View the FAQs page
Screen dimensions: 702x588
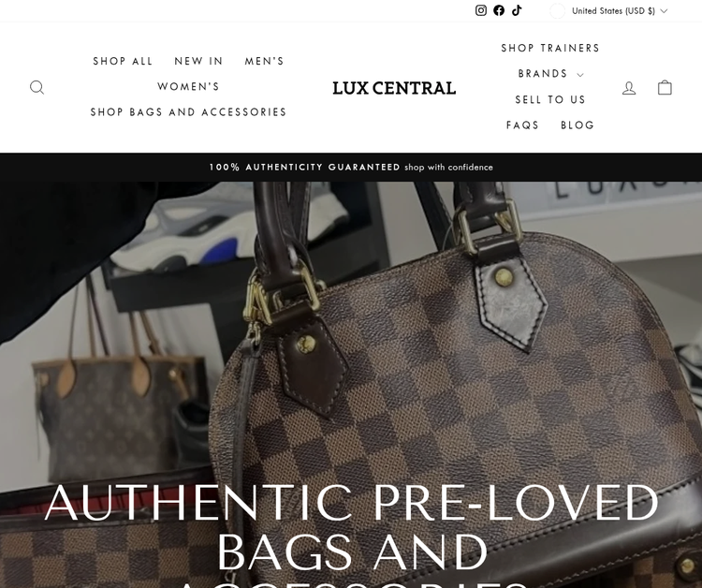click(x=522, y=125)
